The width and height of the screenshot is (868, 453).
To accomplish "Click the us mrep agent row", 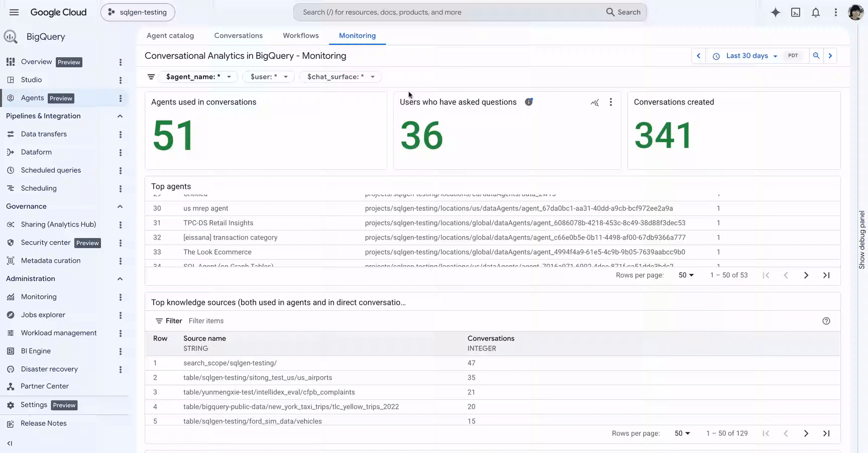I will pos(492,208).
